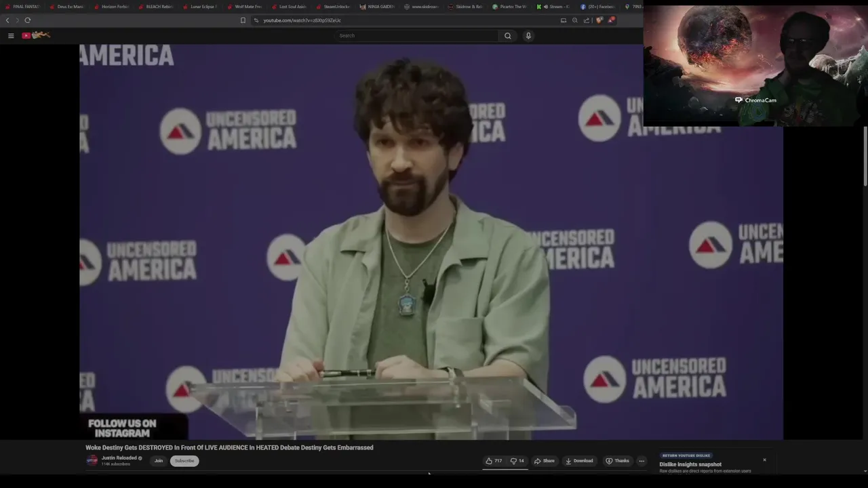Focus the YouTube search field
Screen dimensions: 868x488
coord(417,35)
